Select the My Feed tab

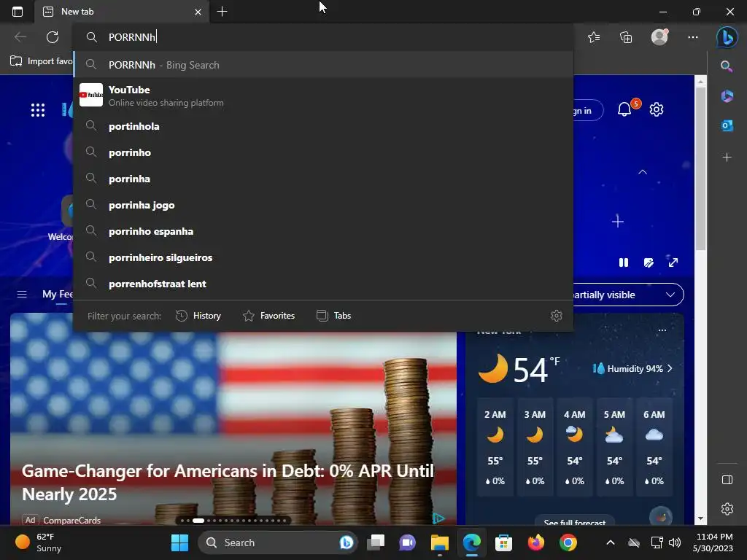point(58,295)
